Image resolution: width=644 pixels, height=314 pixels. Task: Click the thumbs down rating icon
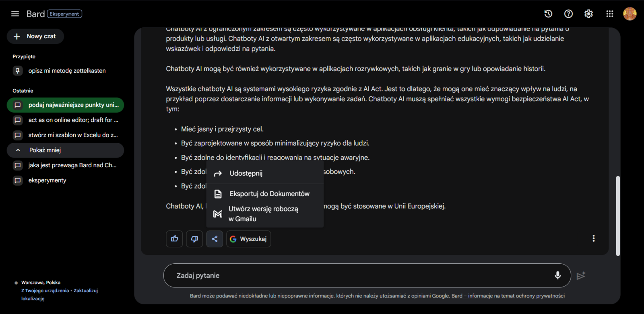(194, 239)
